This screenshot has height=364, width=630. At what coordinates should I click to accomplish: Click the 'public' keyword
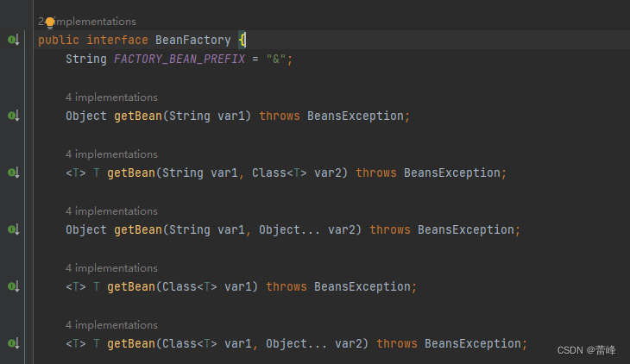tap(59, 41)
